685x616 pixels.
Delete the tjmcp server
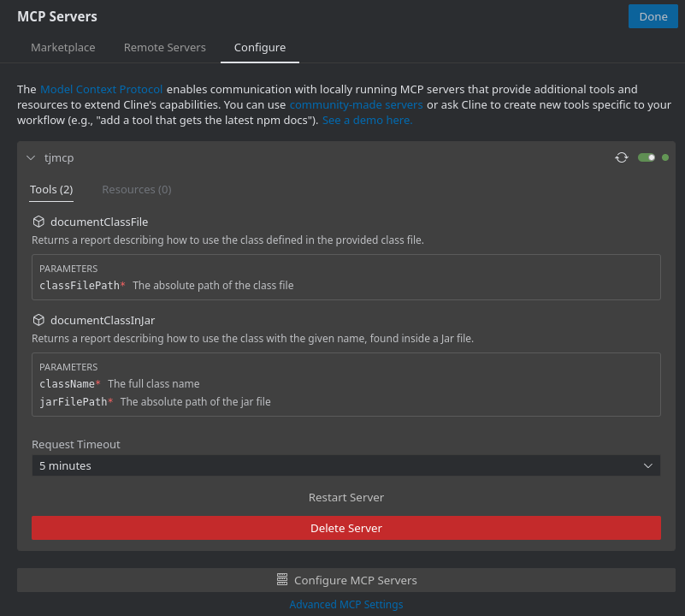coord(345,528)
